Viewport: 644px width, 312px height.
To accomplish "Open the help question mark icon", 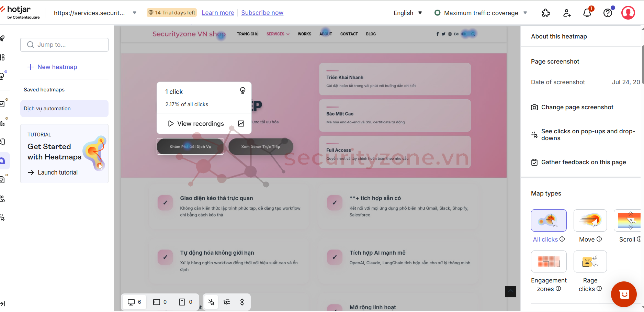I will [608, 13].
